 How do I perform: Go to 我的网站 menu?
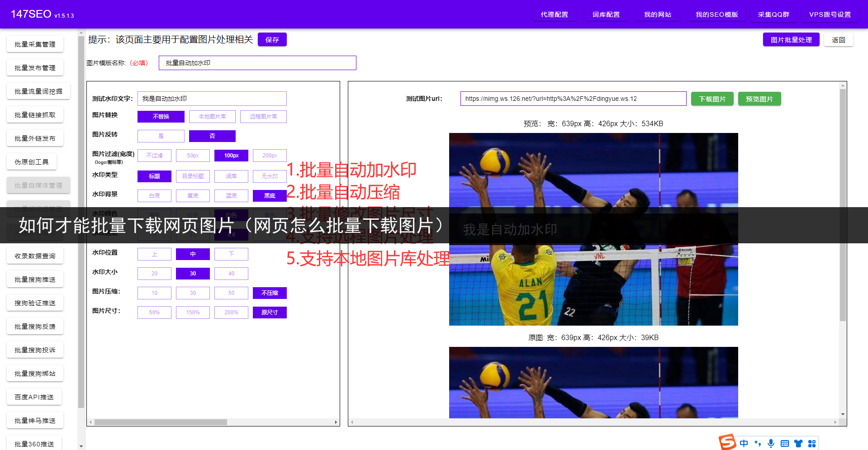tap(657, 14)
